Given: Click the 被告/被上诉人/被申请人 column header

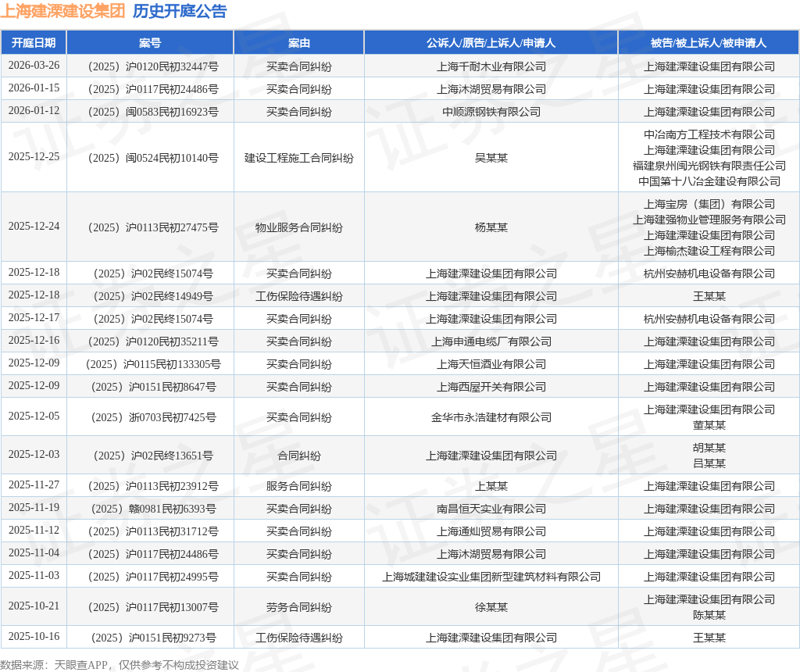Looking at the screenshot, I should click(x=709, y=43).
